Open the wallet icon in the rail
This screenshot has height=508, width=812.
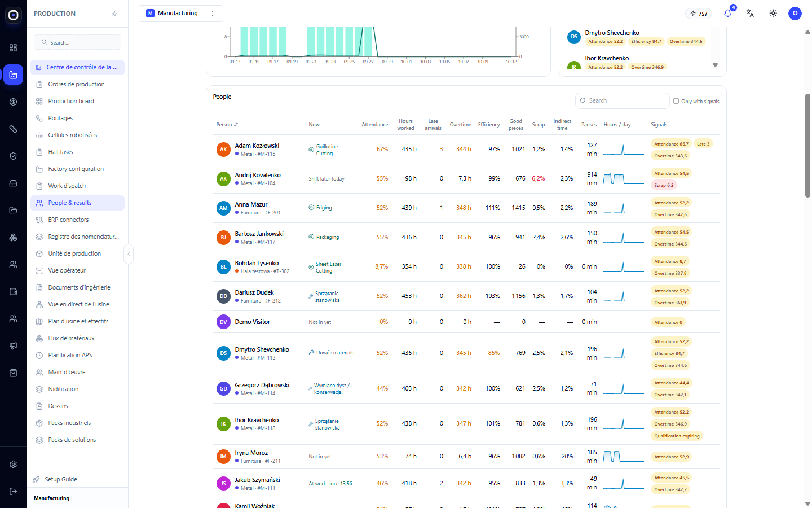coord(14,292)
